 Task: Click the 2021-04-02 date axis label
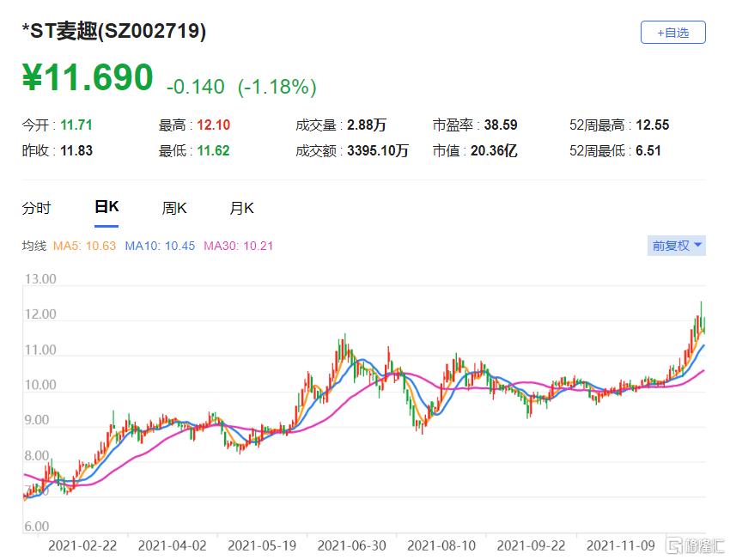click(173, 545)
